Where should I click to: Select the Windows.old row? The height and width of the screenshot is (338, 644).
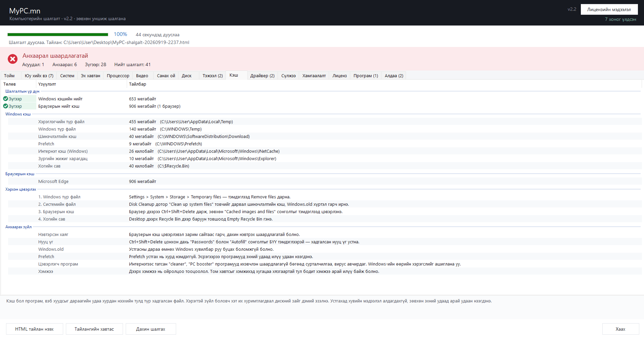point(325,249)
